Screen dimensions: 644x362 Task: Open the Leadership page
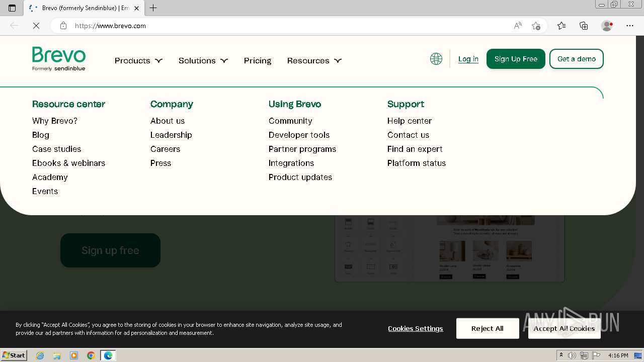[x=171, y=135]
